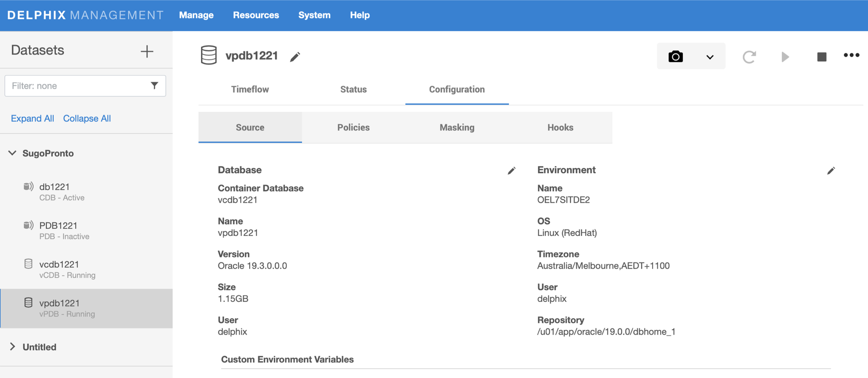
Task: Open the dataset filter funnel icon
Action: (x=154, y=86)
